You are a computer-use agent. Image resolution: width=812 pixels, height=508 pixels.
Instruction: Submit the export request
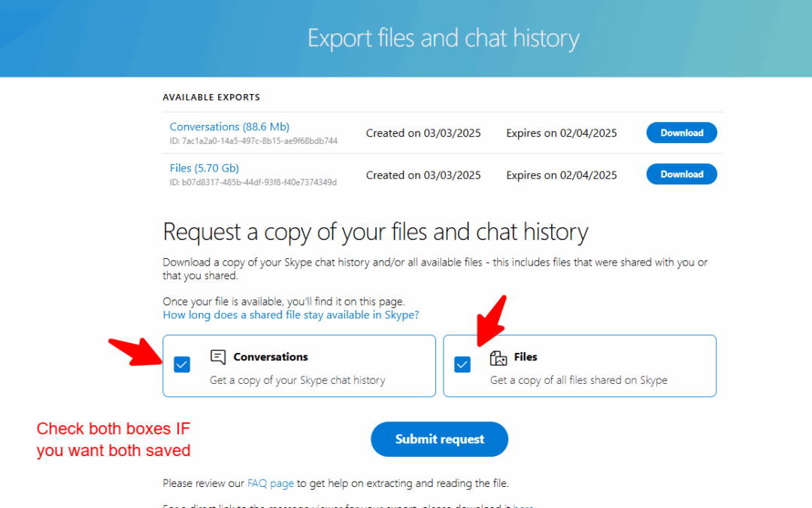(439, 439)
